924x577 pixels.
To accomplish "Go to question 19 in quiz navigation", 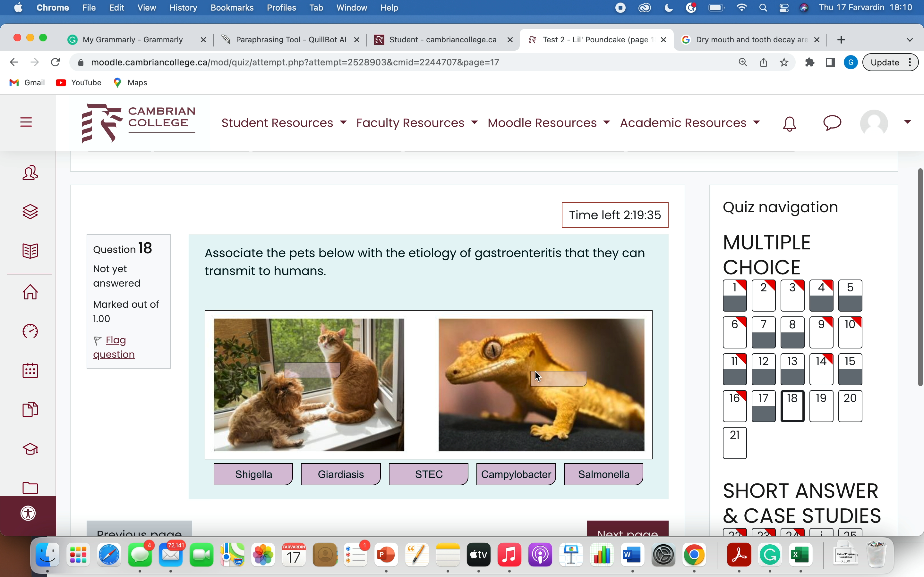I will 821,406.
